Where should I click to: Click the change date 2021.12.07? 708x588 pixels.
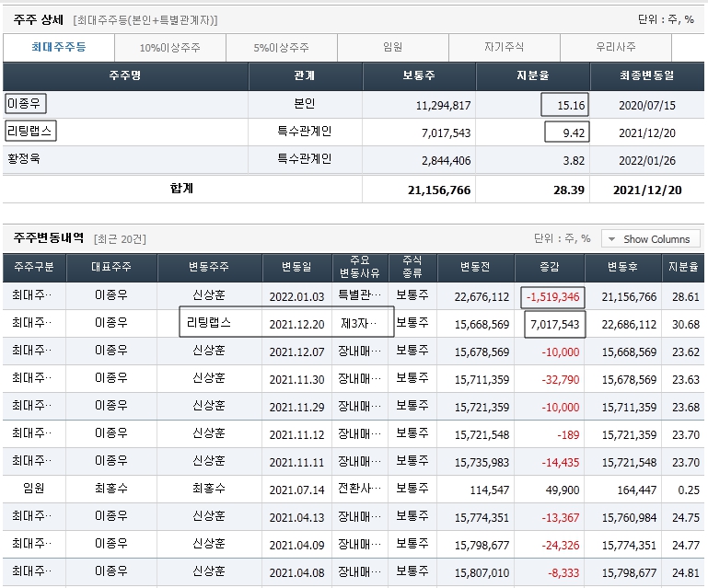[296, 352]
